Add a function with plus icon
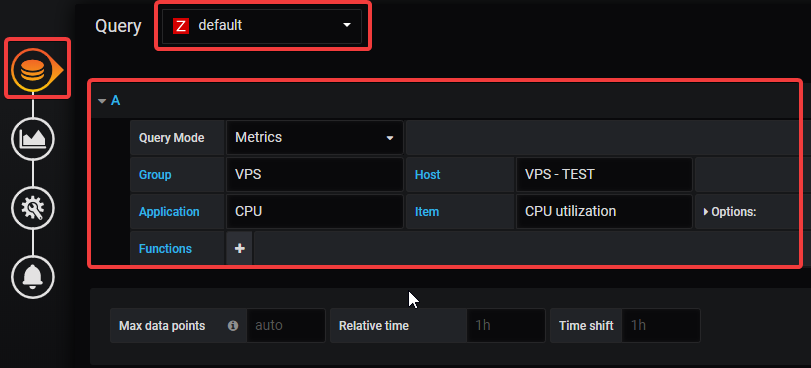 tap(239, 248)
